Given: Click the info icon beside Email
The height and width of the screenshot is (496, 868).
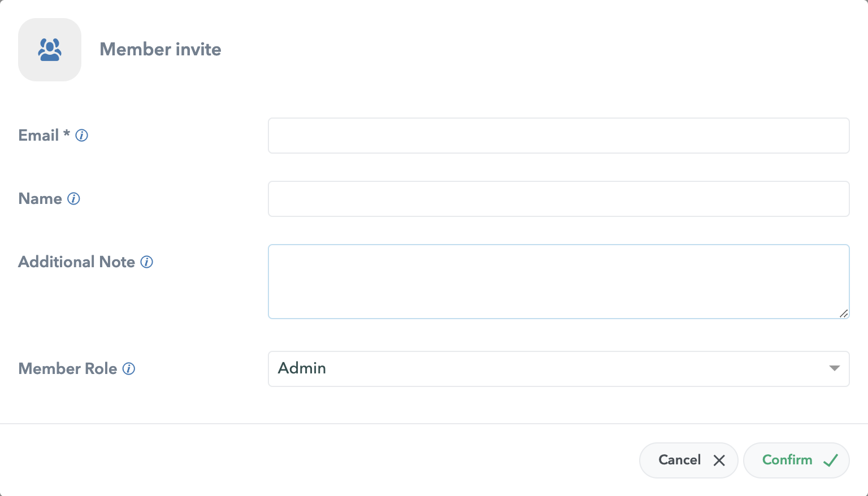Looking at the screenshot, I should 82,136.
